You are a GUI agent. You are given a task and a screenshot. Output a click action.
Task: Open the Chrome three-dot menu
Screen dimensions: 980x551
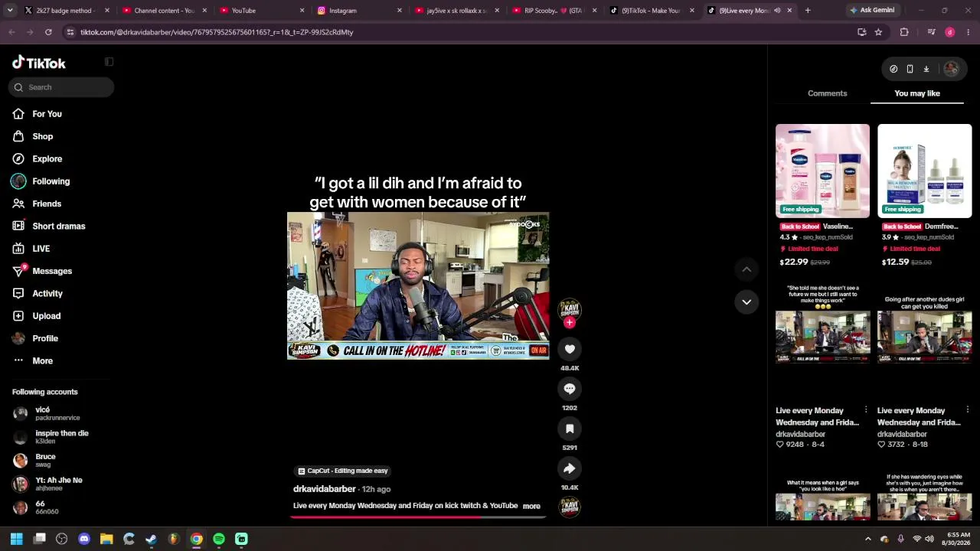click(x=969, y=32)
